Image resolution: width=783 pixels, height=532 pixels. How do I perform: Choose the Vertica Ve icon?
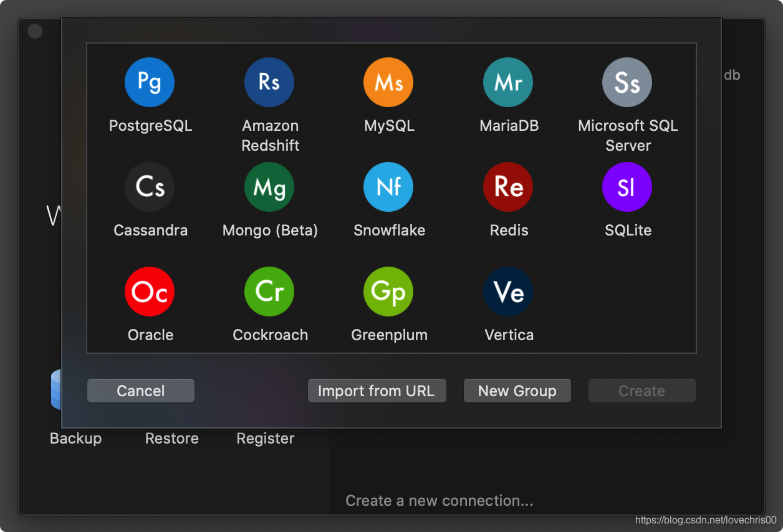pos(508,292)
